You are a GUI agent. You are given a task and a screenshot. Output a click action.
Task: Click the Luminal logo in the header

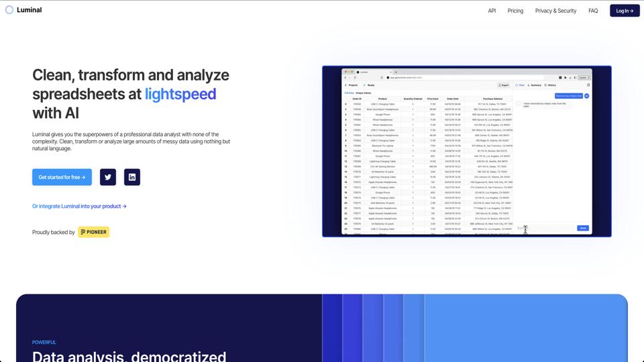[23, 10]
